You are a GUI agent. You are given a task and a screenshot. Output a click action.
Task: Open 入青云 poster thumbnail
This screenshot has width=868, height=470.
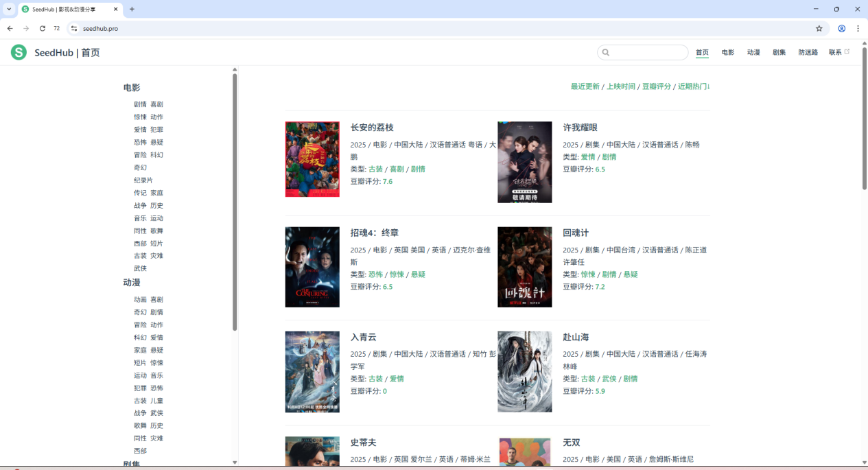coord(312,372)
